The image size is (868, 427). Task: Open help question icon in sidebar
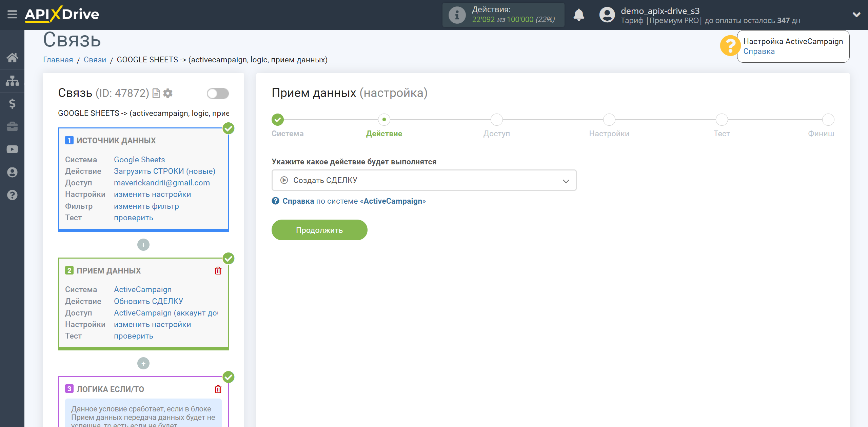pyautogui.click(x=12, y=195)
